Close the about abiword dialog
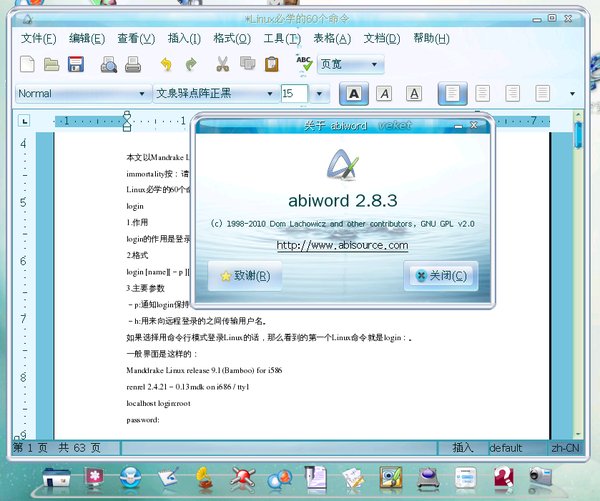 (474, 126)
